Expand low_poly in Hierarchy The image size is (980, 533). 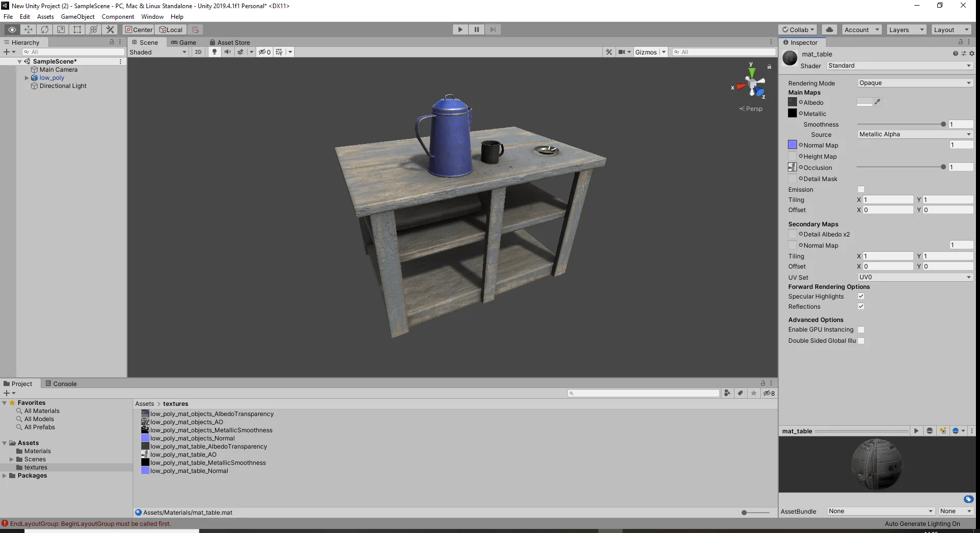coord(27,78)
